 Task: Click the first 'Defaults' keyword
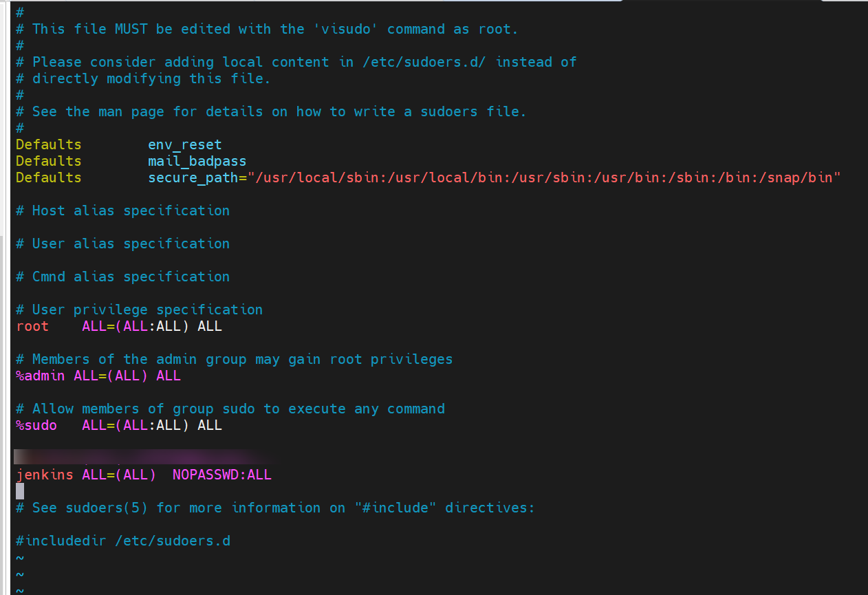tap(48, 144)
